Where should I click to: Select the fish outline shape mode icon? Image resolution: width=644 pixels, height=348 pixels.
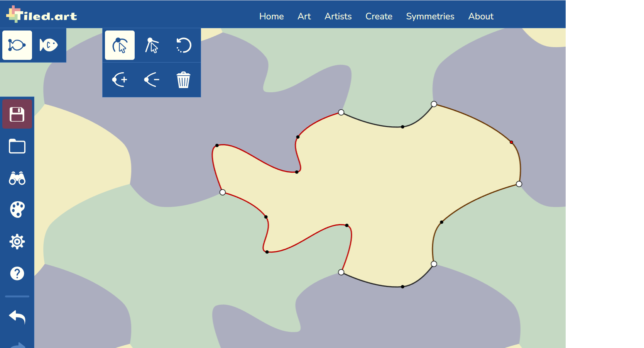[x=17, y=45]
